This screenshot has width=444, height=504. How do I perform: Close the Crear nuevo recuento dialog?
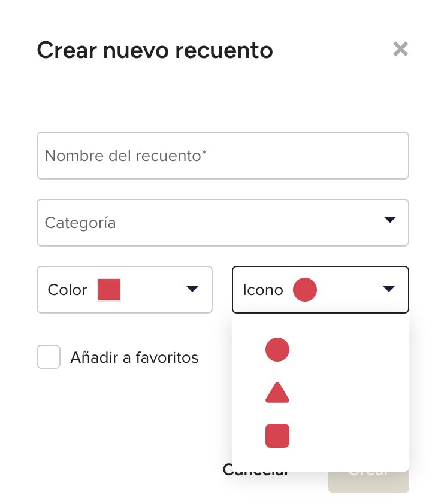401,49
